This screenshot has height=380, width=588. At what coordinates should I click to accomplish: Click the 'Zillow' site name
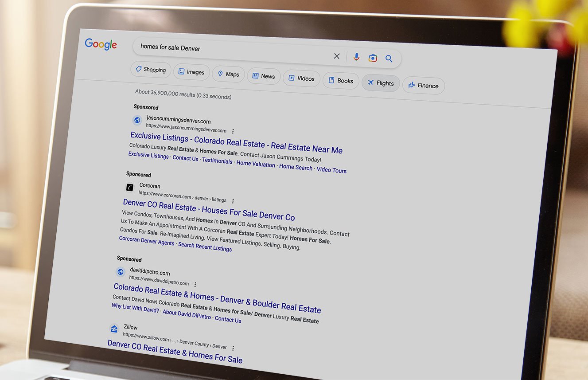click(131, 327)
